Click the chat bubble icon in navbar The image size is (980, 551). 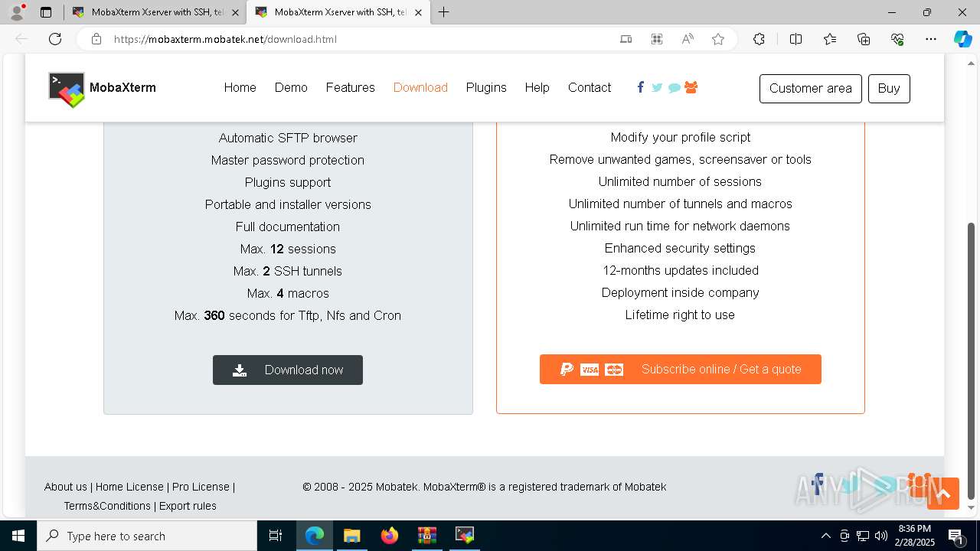tap(674, 88)
